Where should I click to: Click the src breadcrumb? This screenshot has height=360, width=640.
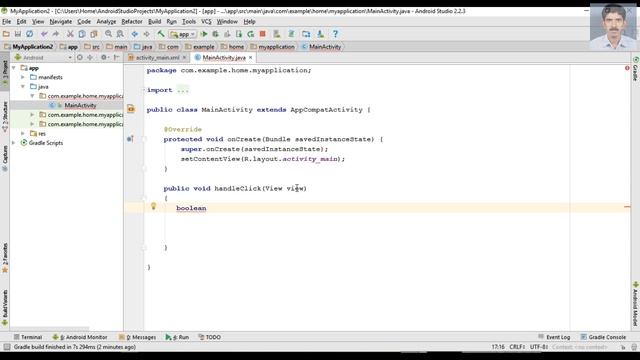click(92, 47)
